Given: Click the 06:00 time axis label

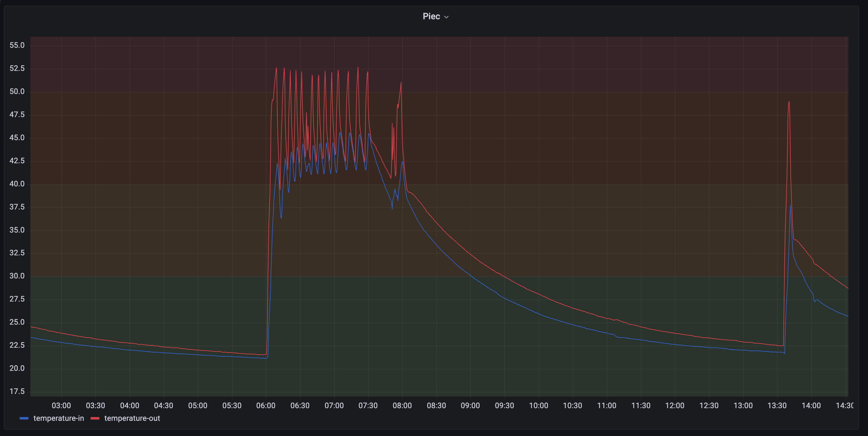Looking at the screenshot, I should click(x=266, y=405).
